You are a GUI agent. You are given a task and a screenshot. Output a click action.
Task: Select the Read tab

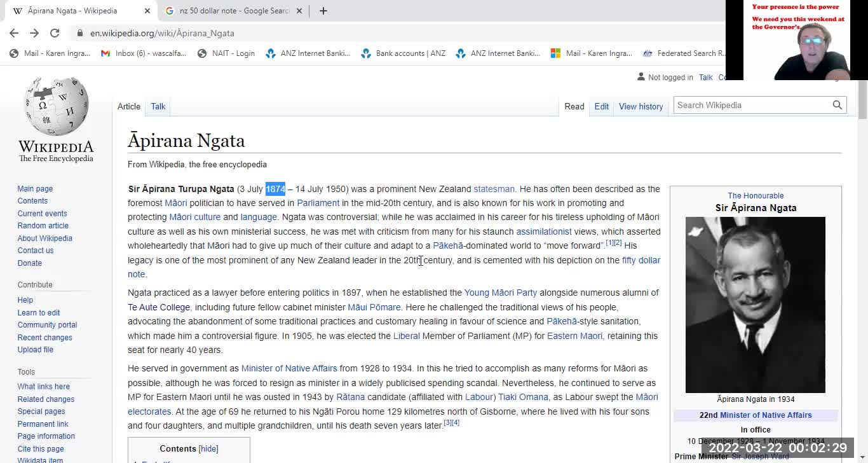pos(574,106)
